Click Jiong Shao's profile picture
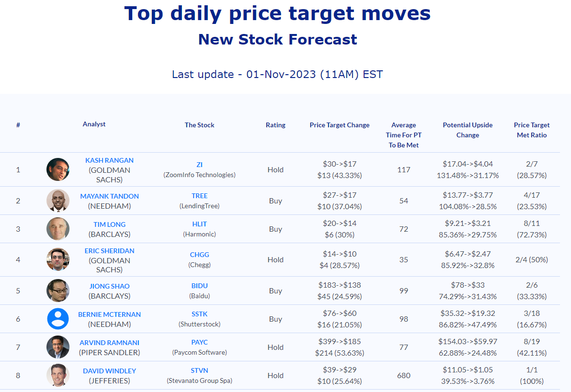571x392 pixels. 58,291
